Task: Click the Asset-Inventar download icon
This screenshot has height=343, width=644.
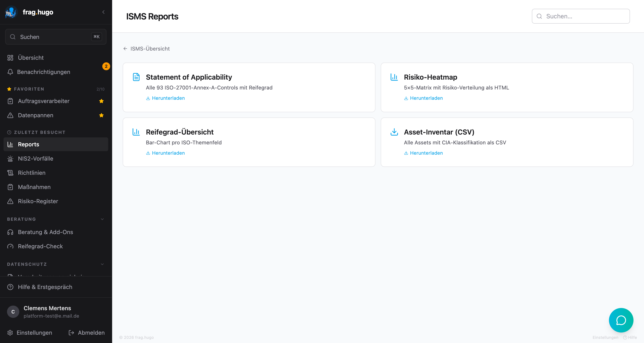Action: tap(394, 132)
